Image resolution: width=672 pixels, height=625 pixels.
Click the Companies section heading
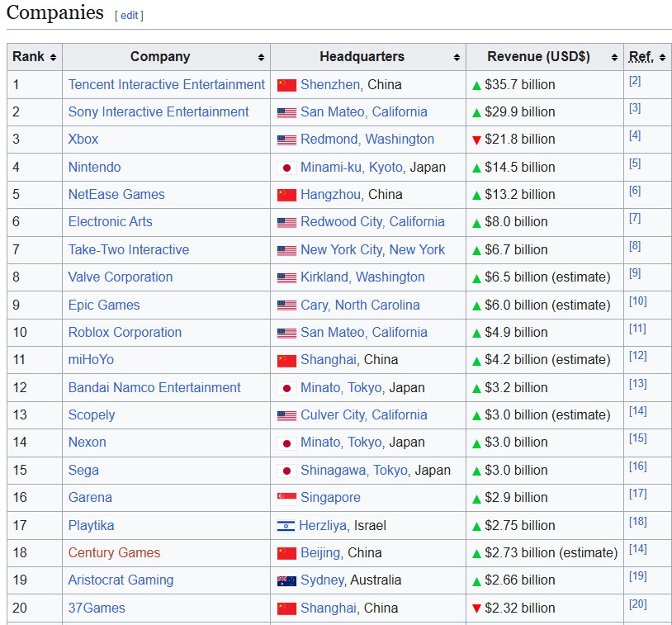pyautogui.click(x=54, y=12)
